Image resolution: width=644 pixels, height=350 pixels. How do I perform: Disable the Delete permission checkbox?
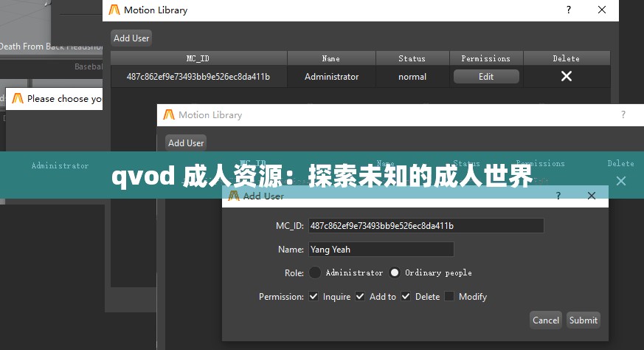coord(406,296)
